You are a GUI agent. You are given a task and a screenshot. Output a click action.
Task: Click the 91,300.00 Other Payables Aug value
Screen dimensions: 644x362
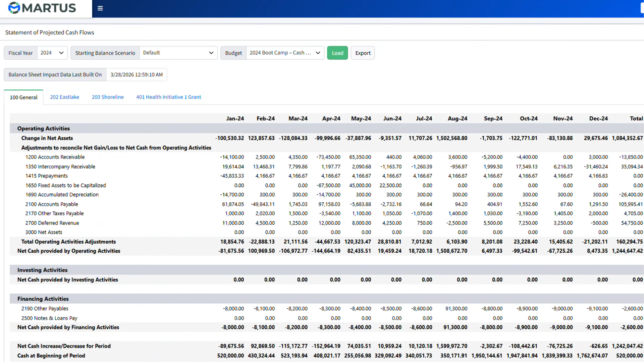[456, 309]
